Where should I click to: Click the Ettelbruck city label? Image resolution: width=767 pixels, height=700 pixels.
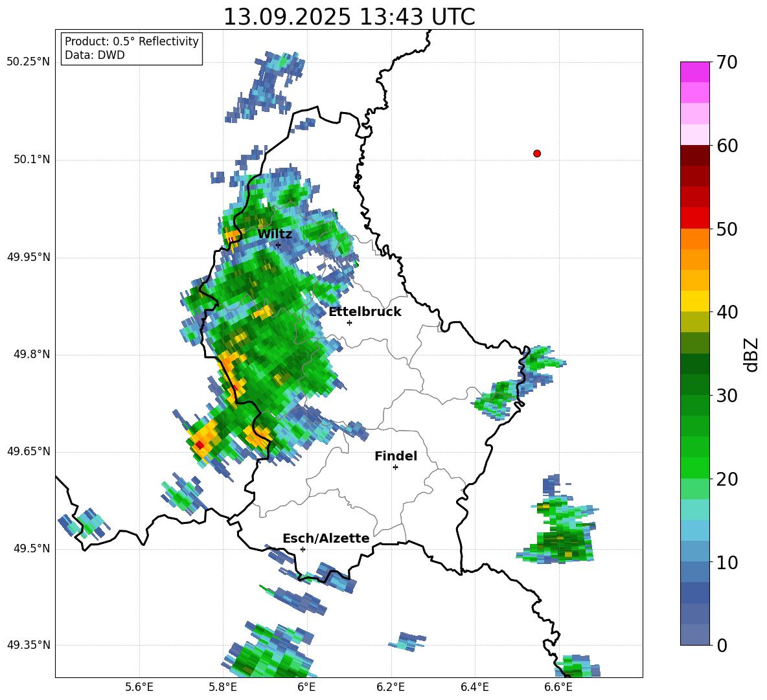click(365, 312)
